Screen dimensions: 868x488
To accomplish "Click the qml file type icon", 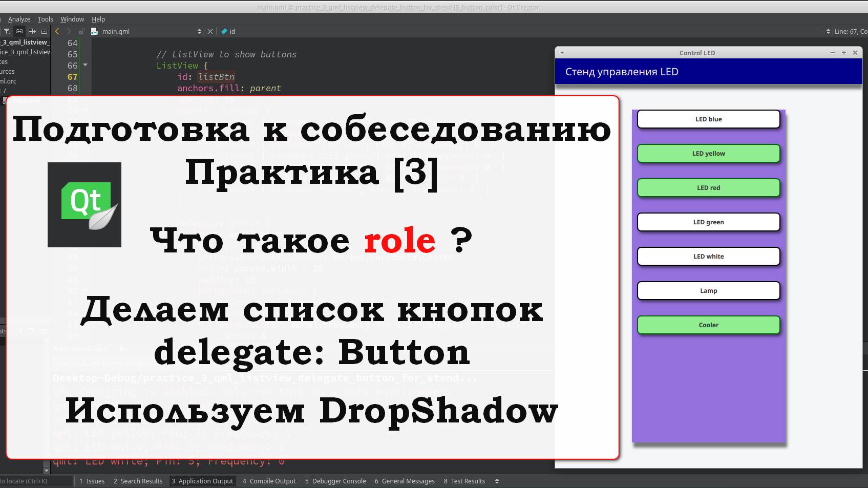I will point(94,31).
